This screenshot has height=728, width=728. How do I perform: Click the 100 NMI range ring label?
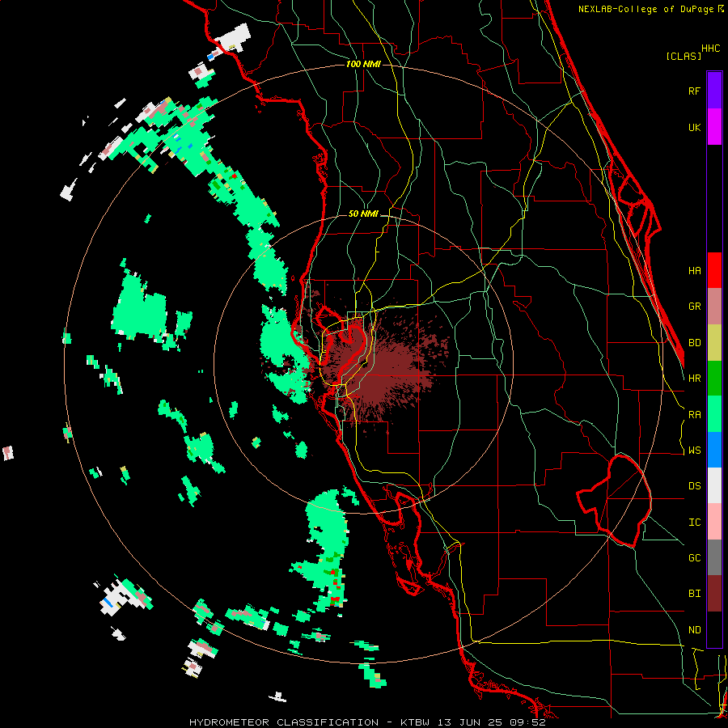[363, 64]
